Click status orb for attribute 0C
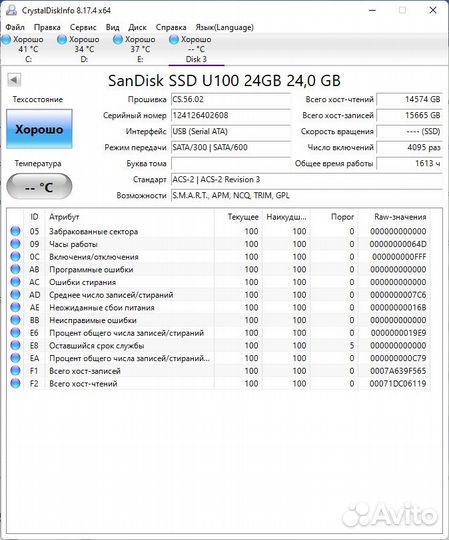Viewport: 449px width, 540px height. pyautogui.click(x=15, y=257)
